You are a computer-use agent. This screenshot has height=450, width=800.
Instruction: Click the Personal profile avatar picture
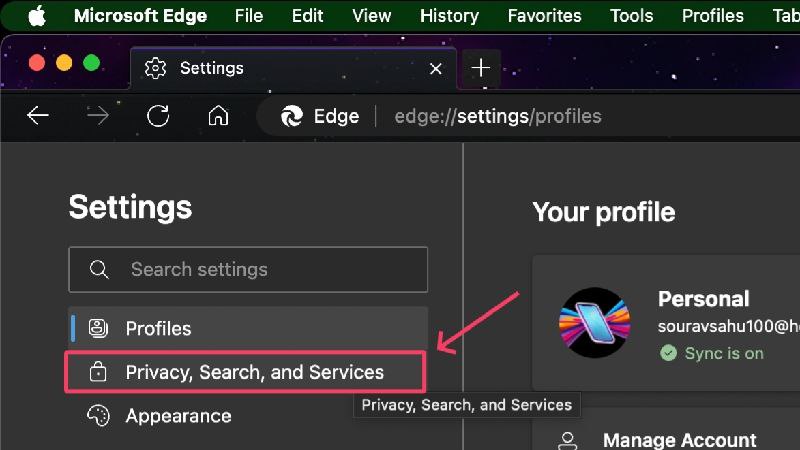pyautogui.click(x=594, y=323)
